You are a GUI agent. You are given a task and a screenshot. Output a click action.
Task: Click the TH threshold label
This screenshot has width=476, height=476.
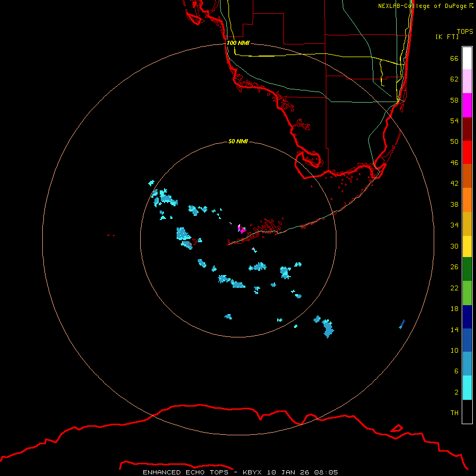[454, 413]
